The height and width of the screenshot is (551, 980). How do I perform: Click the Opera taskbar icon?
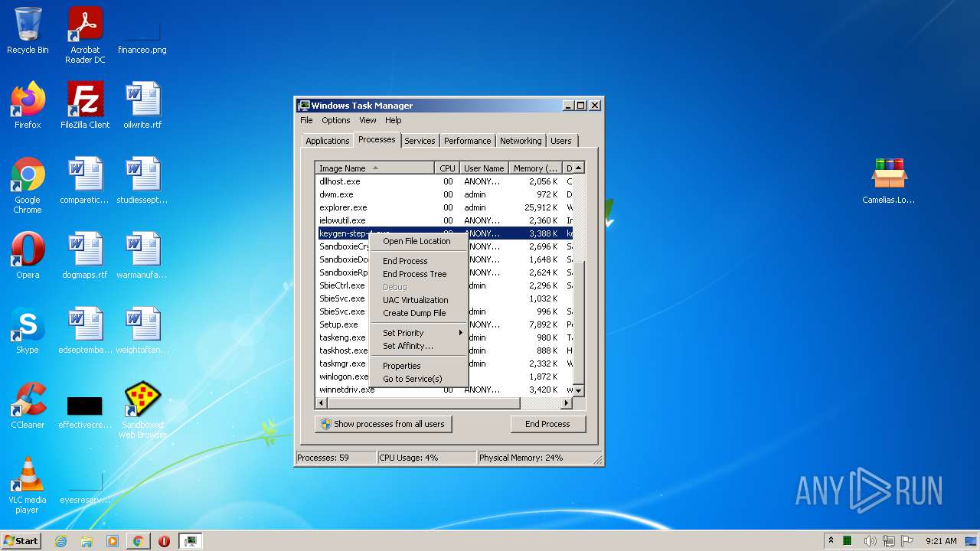[x=164, y=541]
